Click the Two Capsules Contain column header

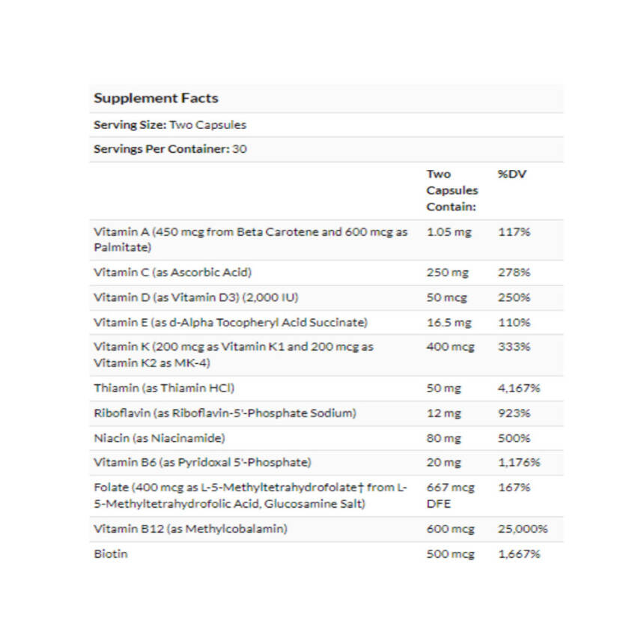[x=452, y=190]
